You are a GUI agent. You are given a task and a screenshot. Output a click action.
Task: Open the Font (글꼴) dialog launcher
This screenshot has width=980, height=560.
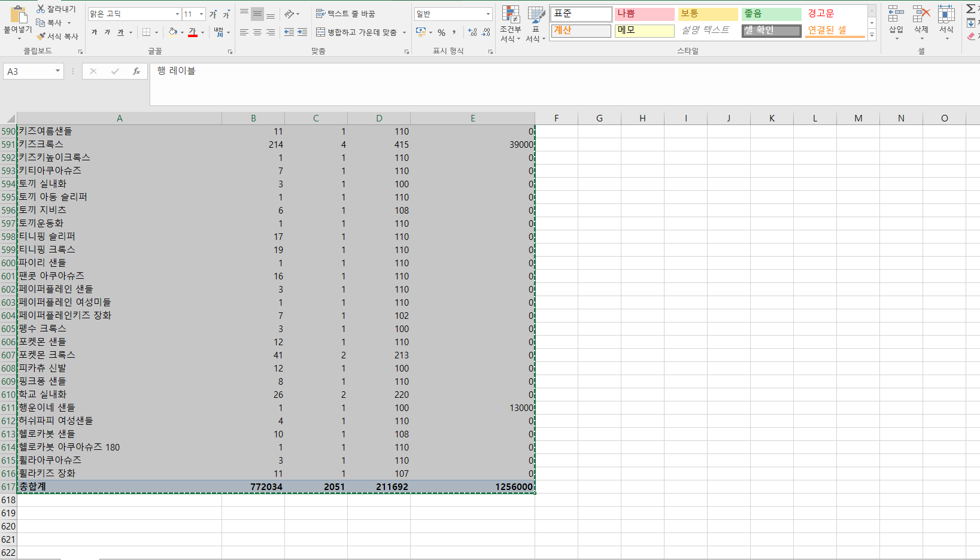click(230, 52)
